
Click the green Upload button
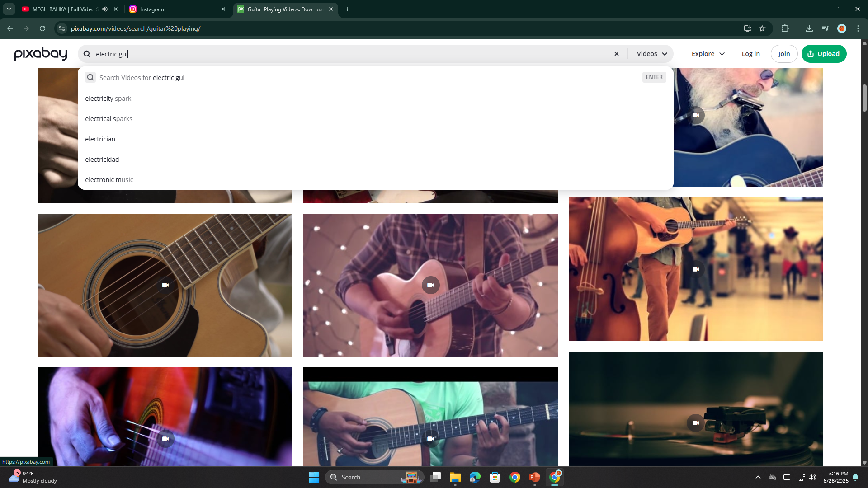pos(824,54)
